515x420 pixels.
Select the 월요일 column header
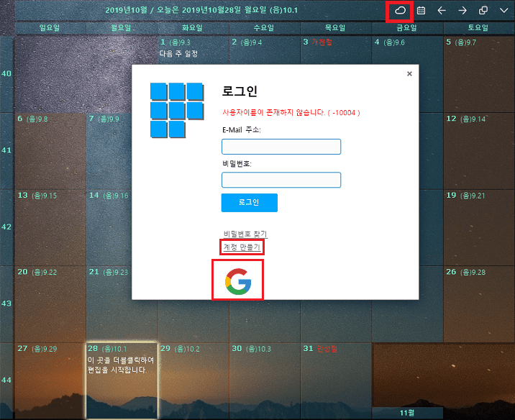click(121, 28)
